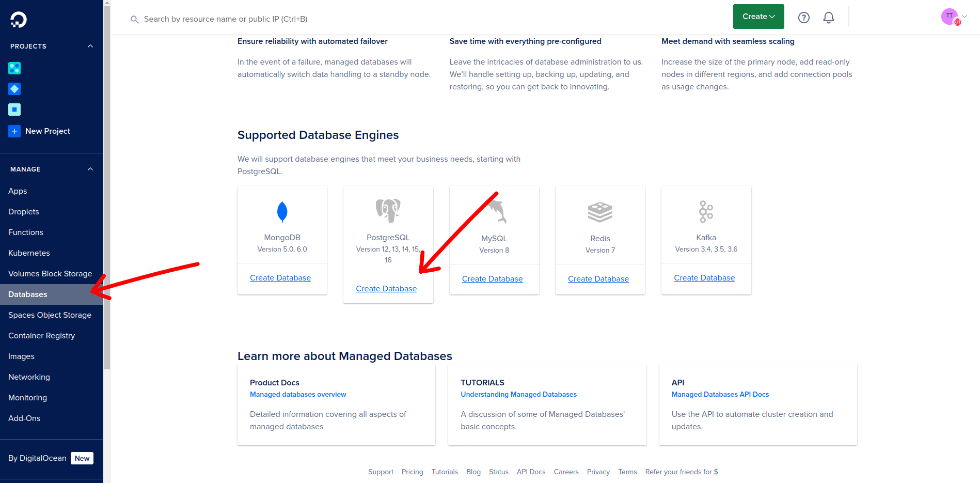Open the first project icon in the sidebar
Image resolution: width=980 pixels, height=483 pixels.
pos(14,68)
